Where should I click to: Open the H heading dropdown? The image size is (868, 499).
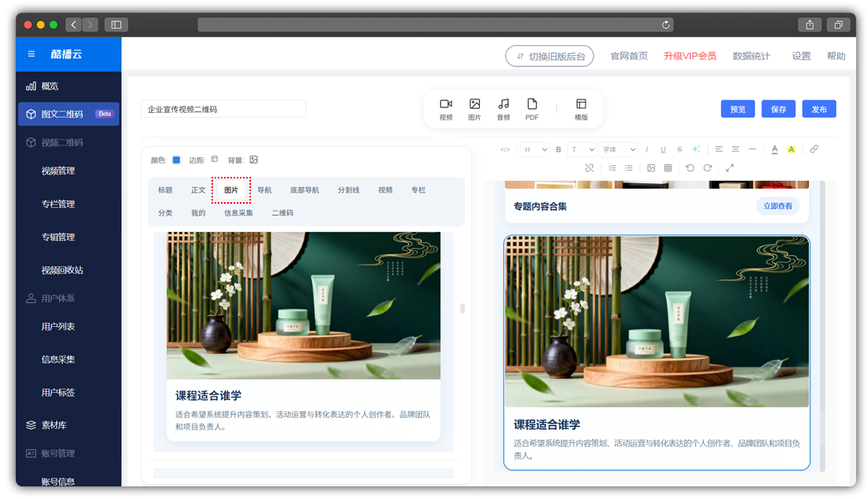534,149
